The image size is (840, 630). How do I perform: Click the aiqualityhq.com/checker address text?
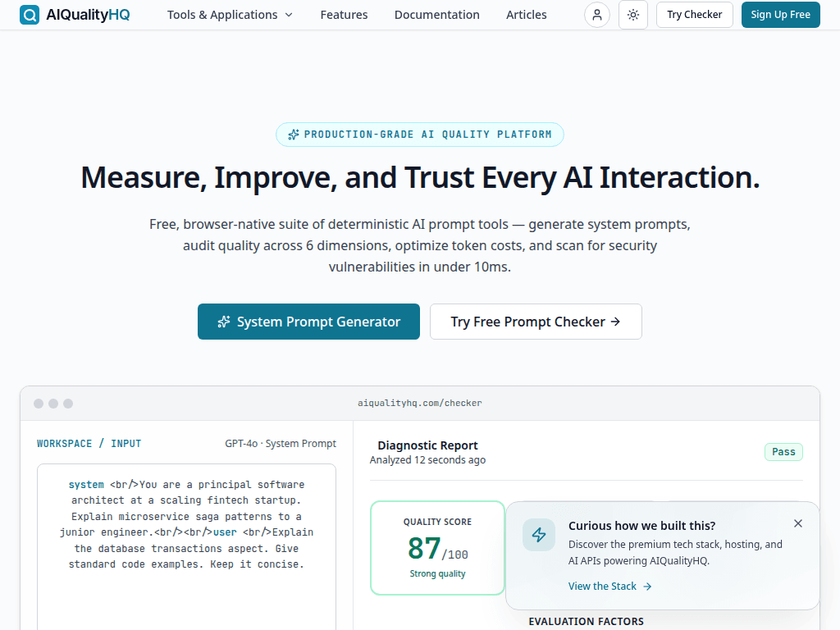coord(420,403)
